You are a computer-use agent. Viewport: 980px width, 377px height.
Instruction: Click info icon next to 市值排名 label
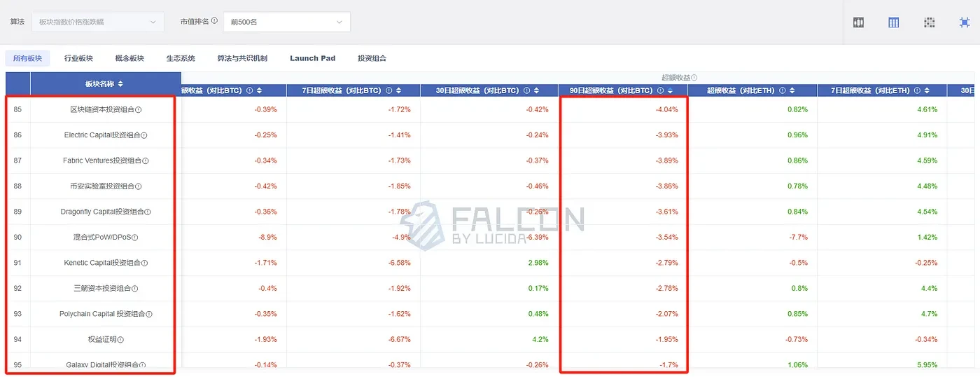(214, 21)
